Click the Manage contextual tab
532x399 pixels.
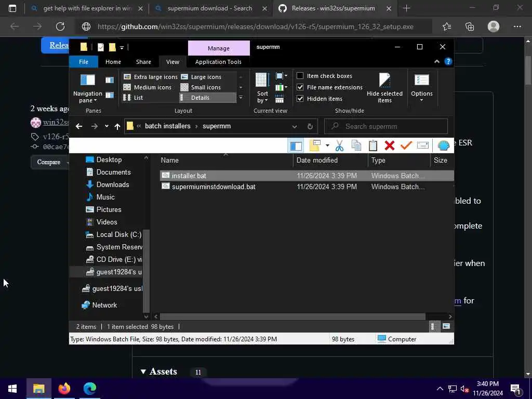[219, 48]
